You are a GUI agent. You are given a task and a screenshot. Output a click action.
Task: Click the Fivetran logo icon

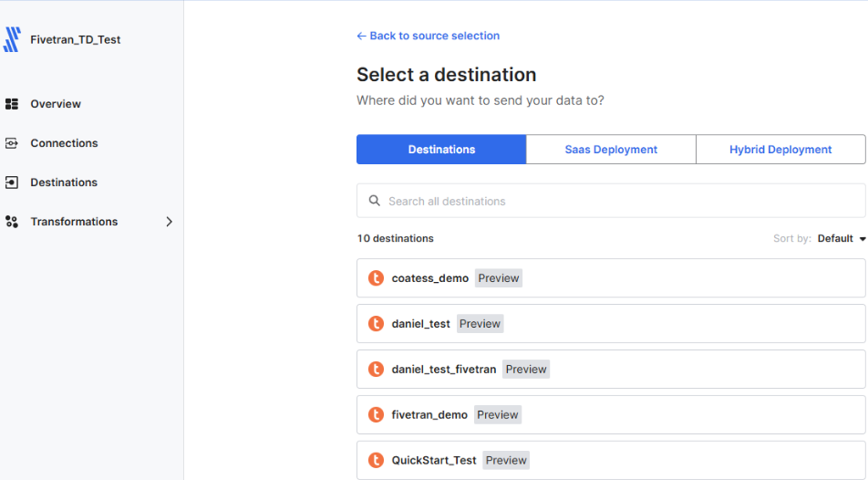12,39
